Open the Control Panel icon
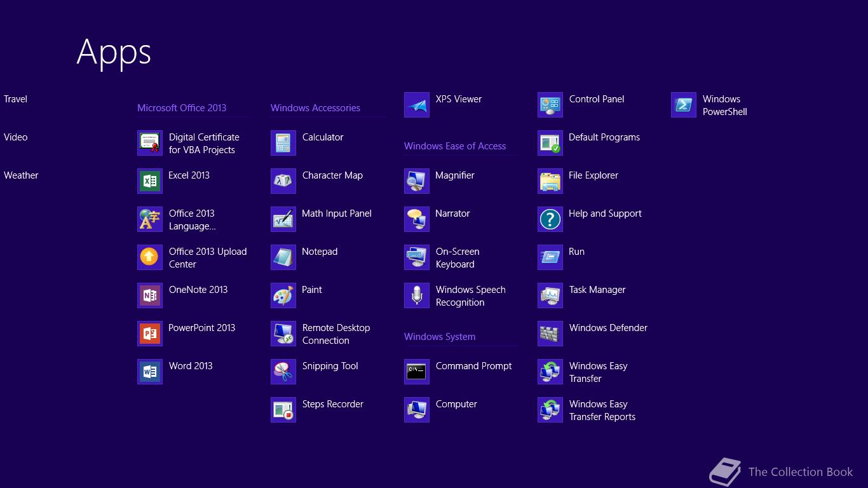The image size is (868, 488). 550,105
